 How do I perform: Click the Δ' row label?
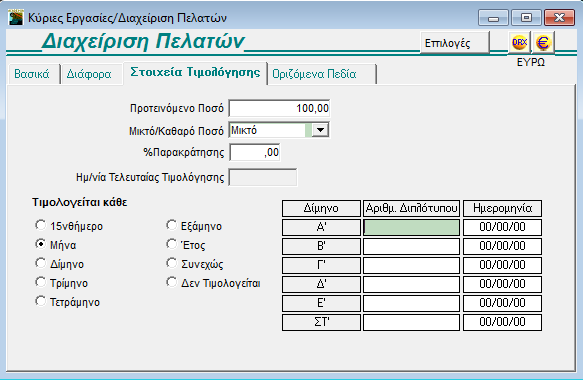(321, 284)
